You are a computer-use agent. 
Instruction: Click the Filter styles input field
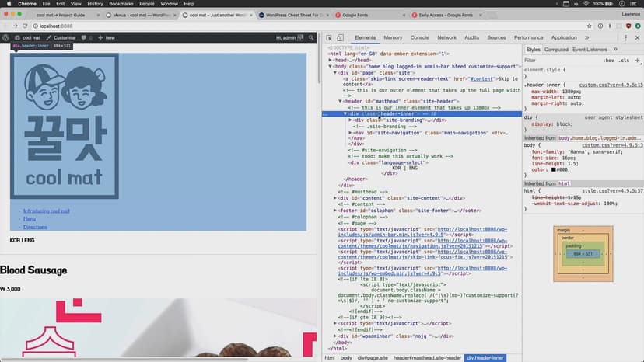click(x=560, y=60)
